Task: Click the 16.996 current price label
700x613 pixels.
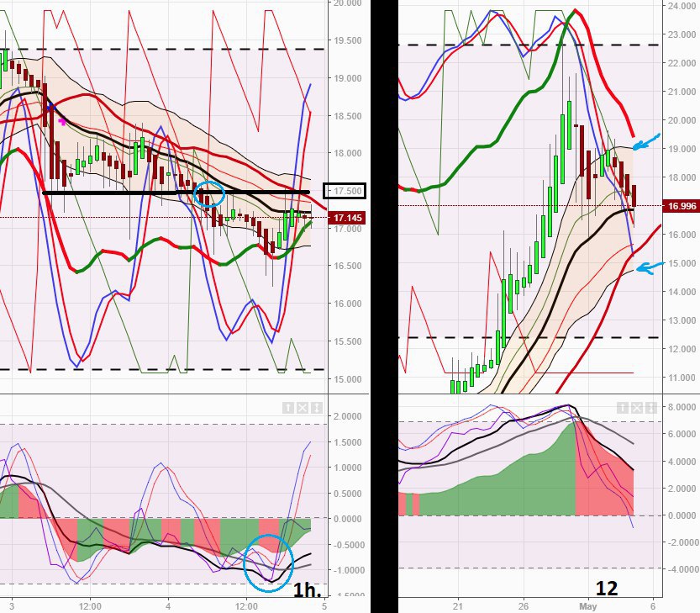Action: pyautogui.click(x=682, y=206)
